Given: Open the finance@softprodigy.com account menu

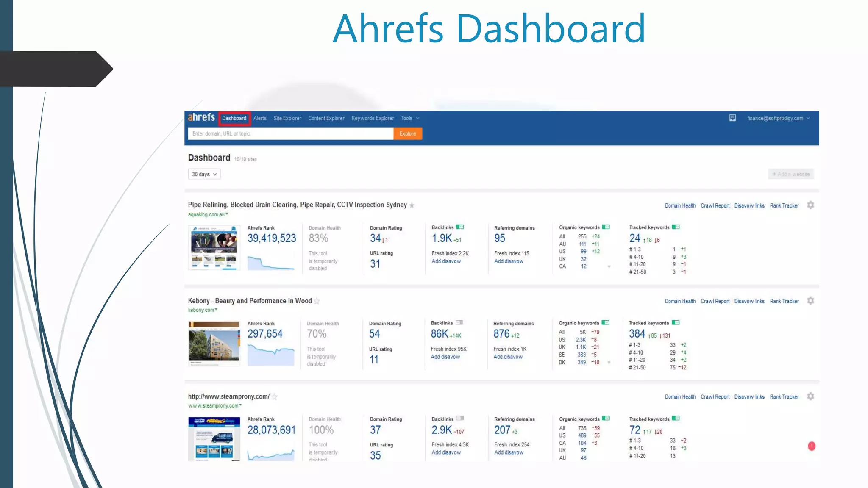Looking at the screenshot, I should coord(778,118).
